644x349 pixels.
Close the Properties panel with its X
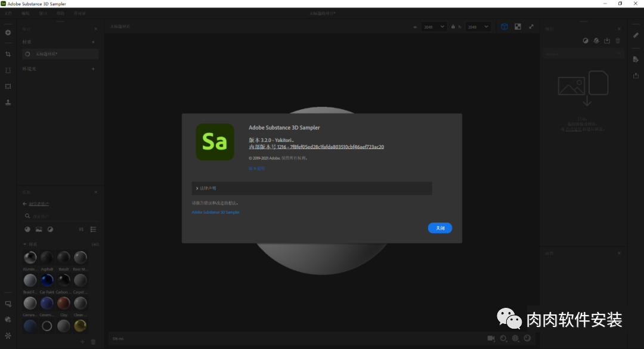pos(619,253)
